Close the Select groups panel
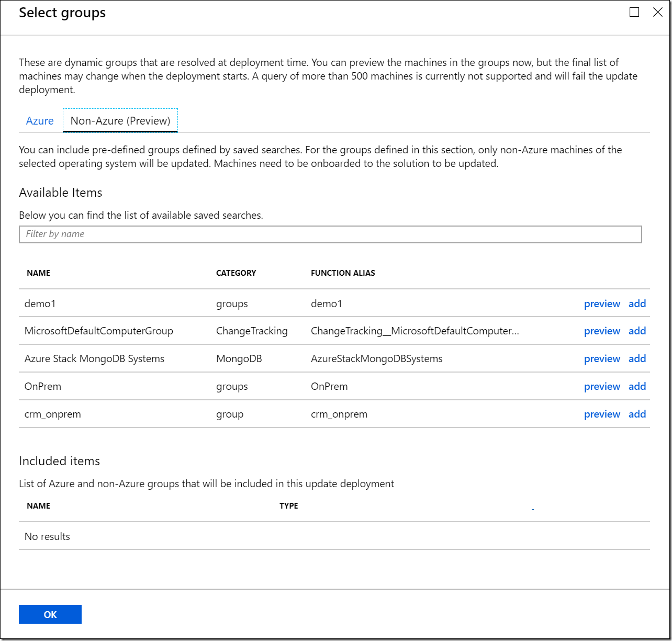The image size is (672, 641). coord(658,12)
